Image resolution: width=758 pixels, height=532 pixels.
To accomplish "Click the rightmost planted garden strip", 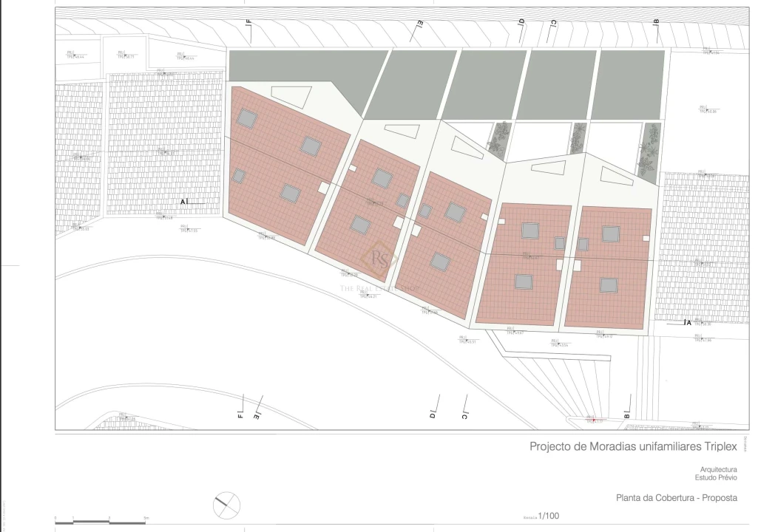I will coord(651,151).
